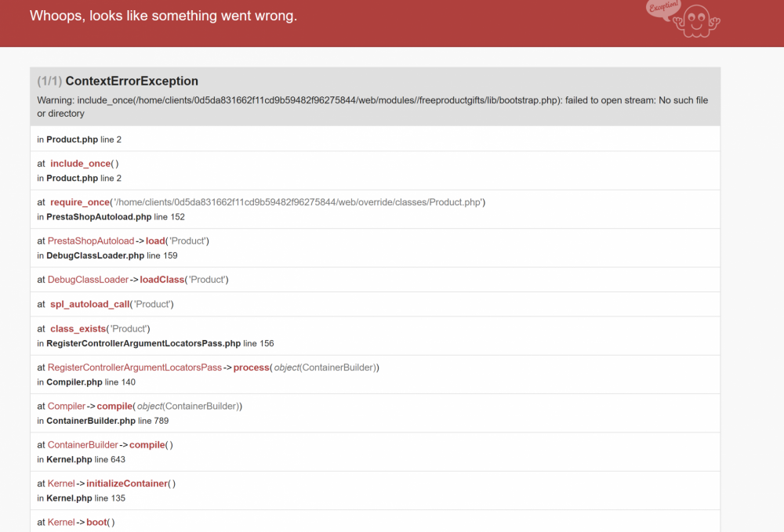Click the loadClass method name
The height and width of the screenshot is (532, 784).
(x=162, y=280)
